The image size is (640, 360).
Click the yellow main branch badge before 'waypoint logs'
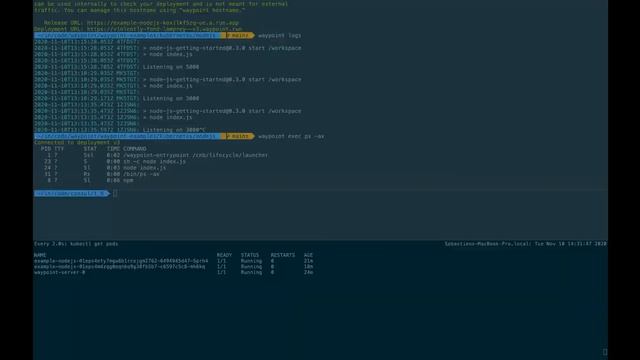tap(239, 36)
